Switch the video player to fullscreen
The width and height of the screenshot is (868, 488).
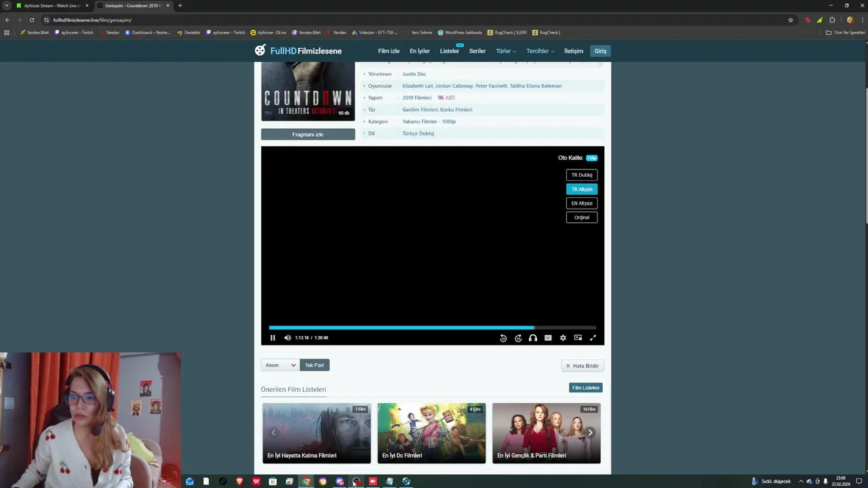click(x=593, y=338)
